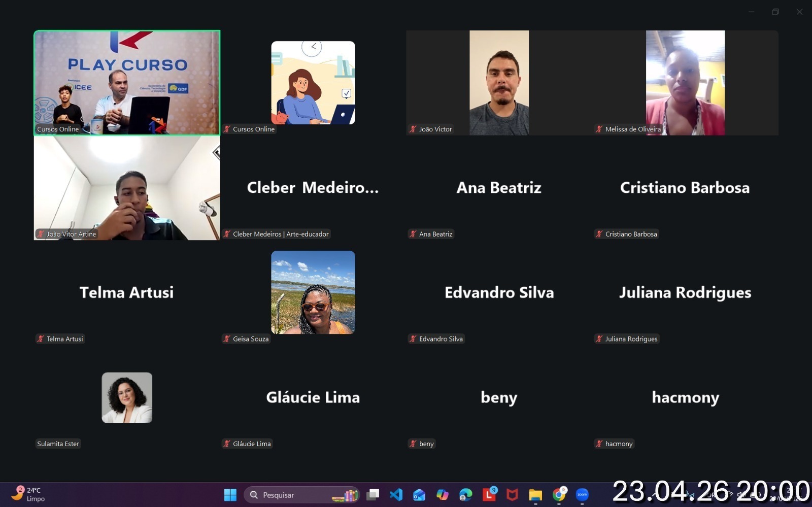Select the Juliana Rodrigues participant tile
Screen dimensions: 812x507
(x=685, y=292)
